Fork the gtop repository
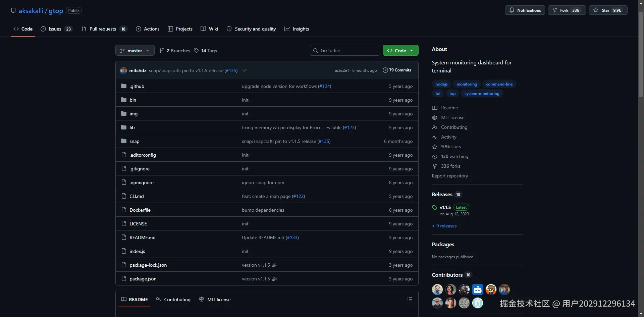Screen dimensions: 644x317 (567, 10)
